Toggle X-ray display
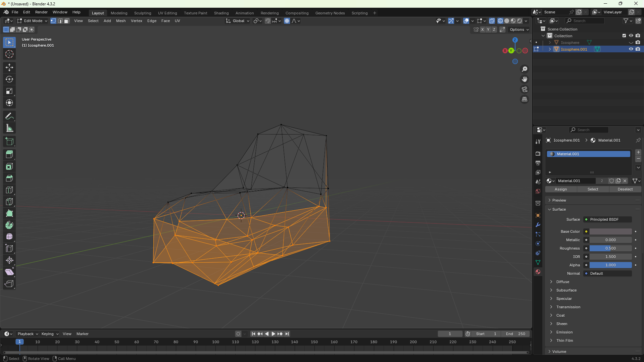The image size is (644, 362). [492, 21]
